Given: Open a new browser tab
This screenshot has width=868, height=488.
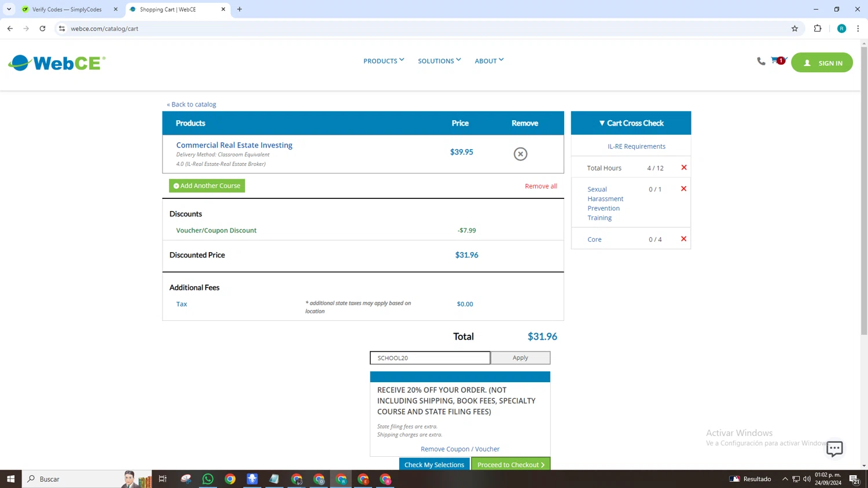Looking at the screenshot, I should 240,9.
